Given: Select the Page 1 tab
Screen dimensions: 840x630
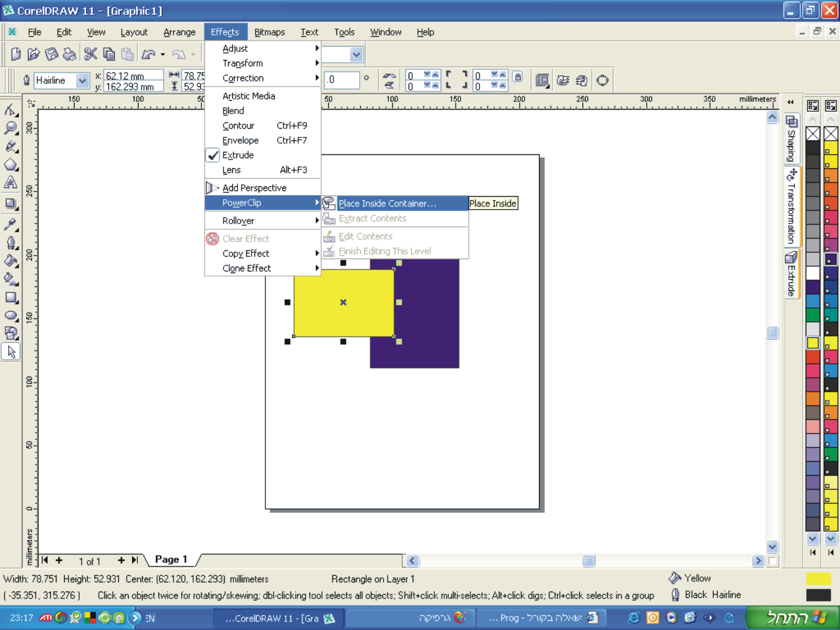Looking at the screenshot, I should [x=171, y=560].
